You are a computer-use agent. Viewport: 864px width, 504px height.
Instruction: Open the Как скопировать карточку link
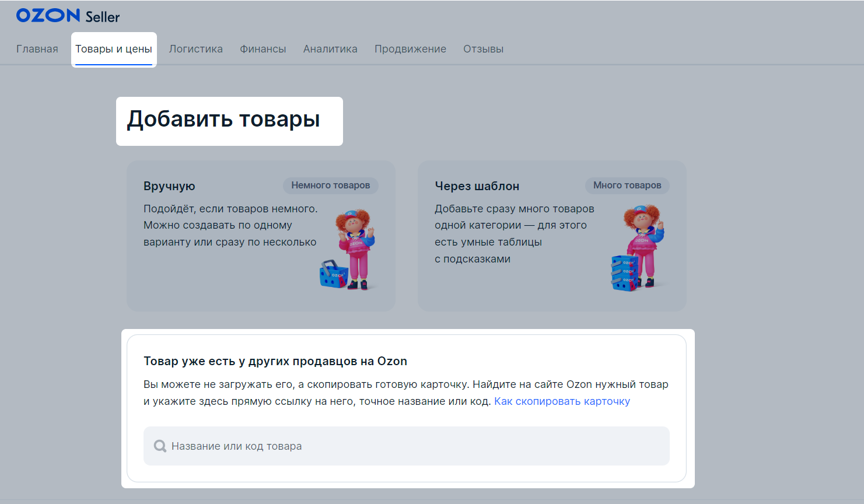(x=562, y=401)
